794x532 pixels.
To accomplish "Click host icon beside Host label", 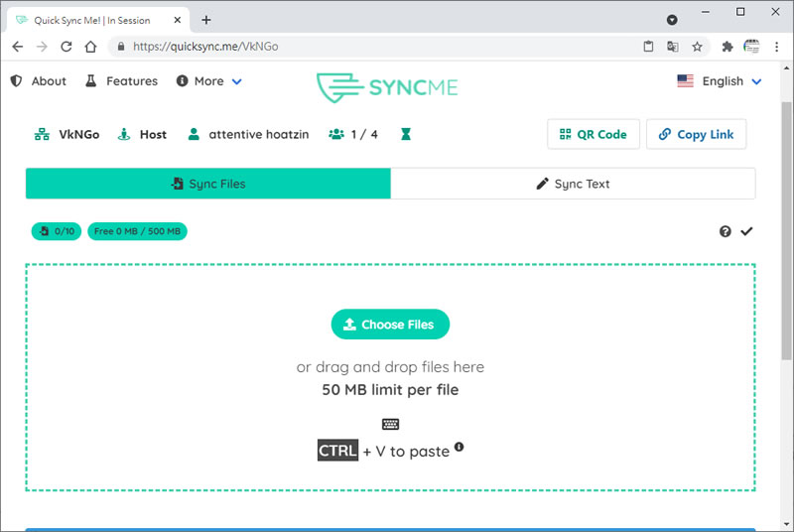I will click(x=124, y=134).
